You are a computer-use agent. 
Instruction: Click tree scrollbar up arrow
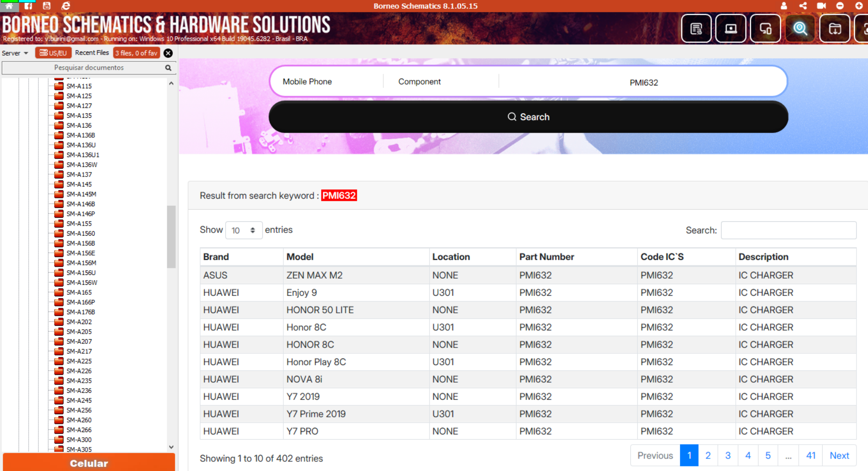pyautogui.click(x=171, y=84)
